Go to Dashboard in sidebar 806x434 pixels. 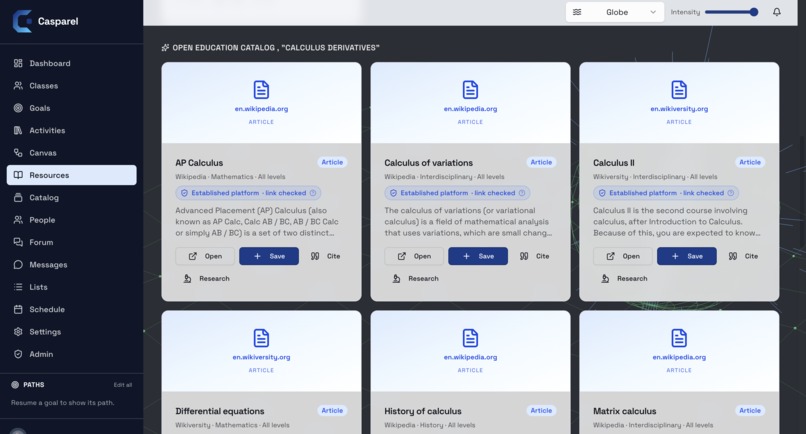[x=71, y=63]
